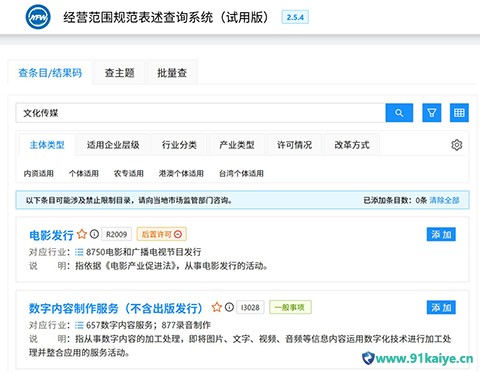Switch to the 行业分类 filter tab
480x372 pixels.
coord(179,145)
